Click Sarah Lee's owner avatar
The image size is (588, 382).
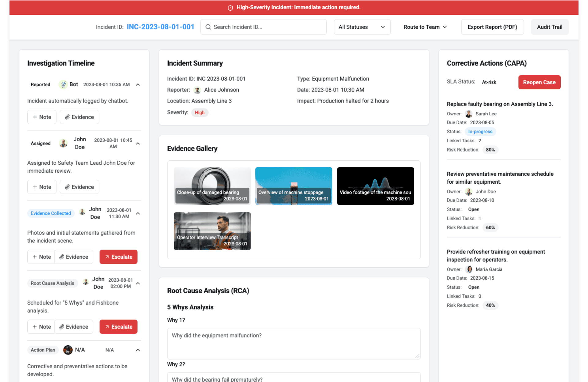(469, 114)
